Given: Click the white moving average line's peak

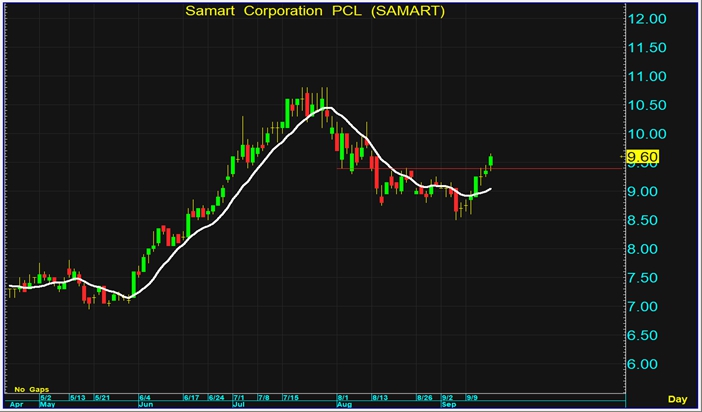Looking at the screenshot, I should (328, 108).
